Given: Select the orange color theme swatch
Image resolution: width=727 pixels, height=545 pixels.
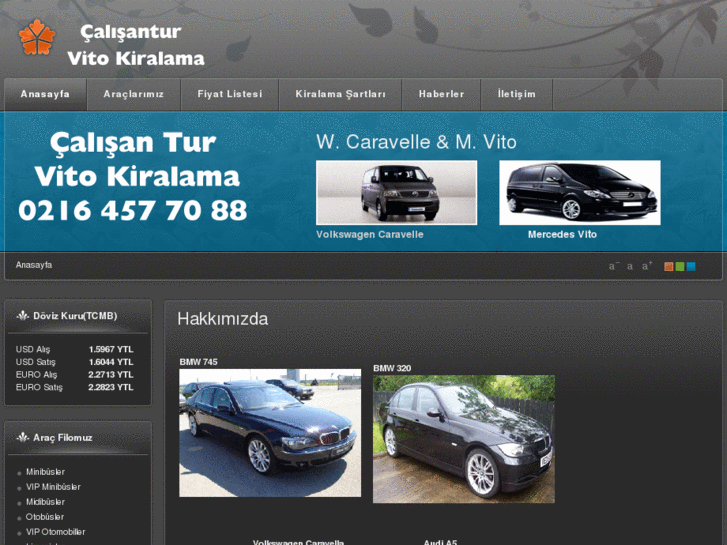Looking at the screenshot, I should point(669,267).
